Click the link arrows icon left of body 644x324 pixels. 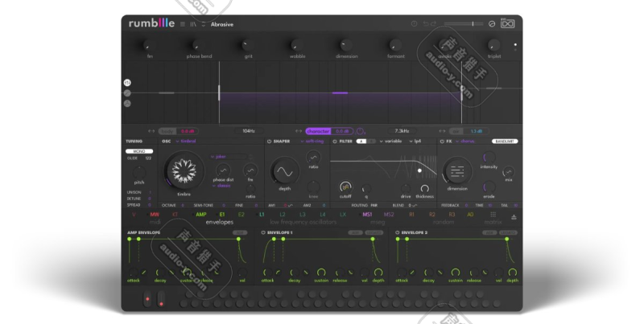(x=151, y=131)
